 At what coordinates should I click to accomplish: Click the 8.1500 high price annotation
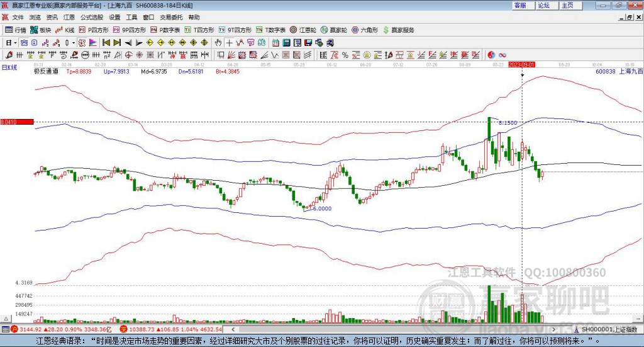(508, 123)
